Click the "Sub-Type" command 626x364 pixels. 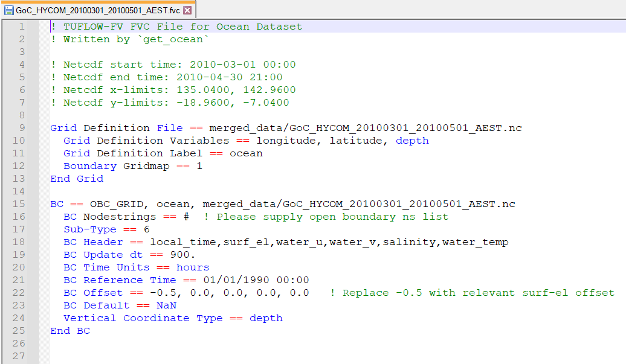(90, 229)
